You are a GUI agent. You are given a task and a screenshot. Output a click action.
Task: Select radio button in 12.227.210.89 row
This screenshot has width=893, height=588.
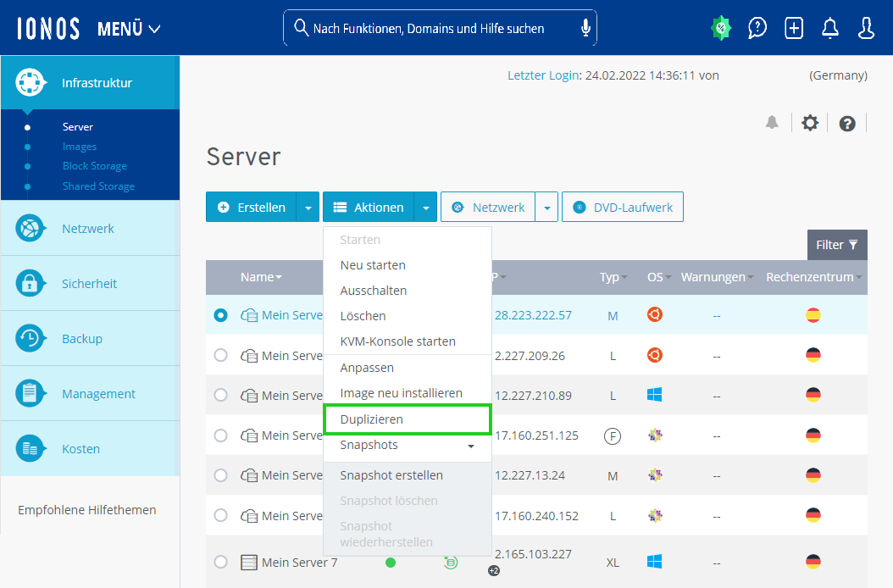pos(220,395)
